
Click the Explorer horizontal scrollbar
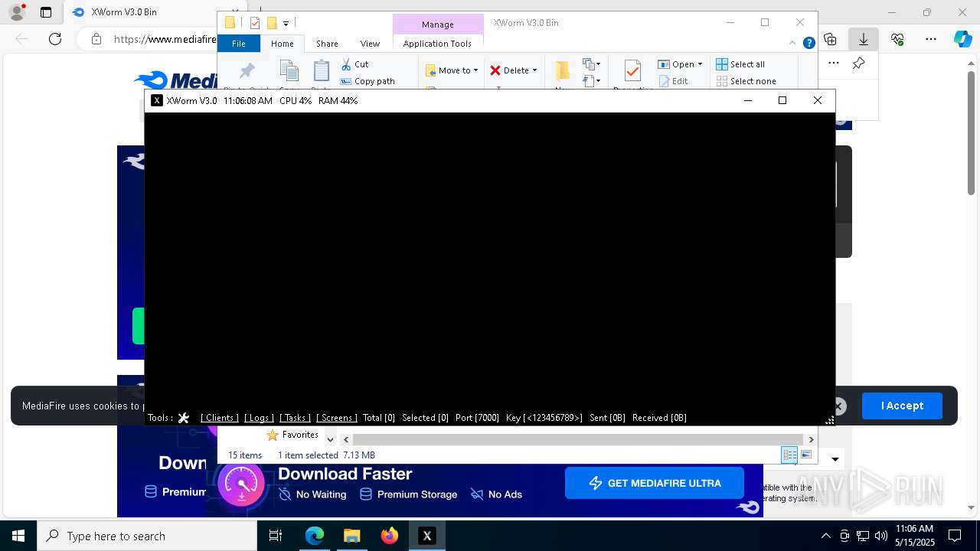tap(578, 439)
